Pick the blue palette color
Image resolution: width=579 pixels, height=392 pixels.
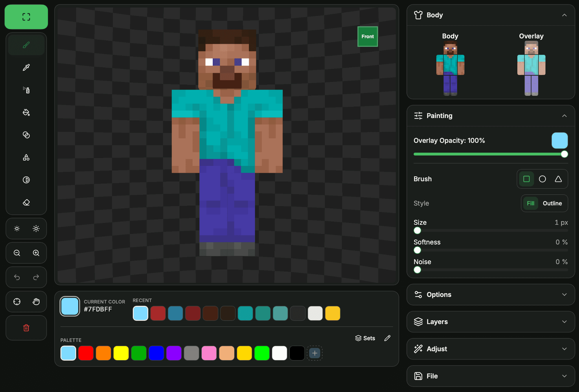156,353
